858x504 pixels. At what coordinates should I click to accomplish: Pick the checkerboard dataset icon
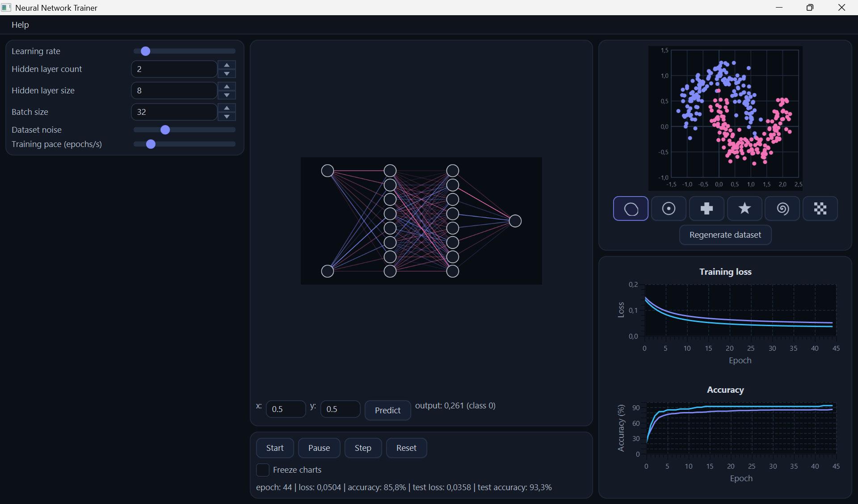tap(820, 209)
